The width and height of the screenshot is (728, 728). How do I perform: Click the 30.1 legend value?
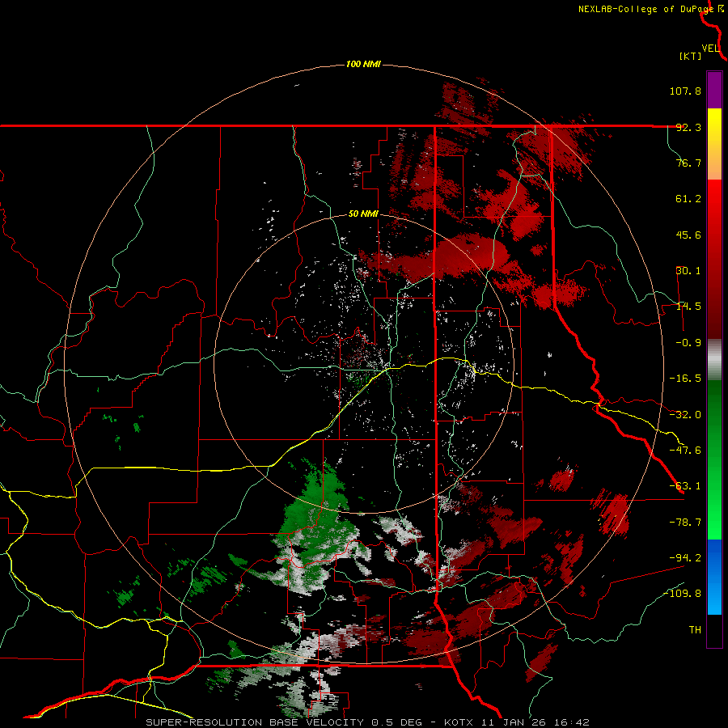[688, 271]
